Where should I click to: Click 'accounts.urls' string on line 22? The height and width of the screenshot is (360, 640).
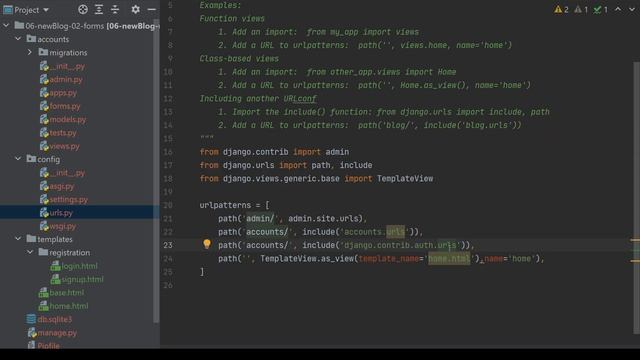[374, 232]
